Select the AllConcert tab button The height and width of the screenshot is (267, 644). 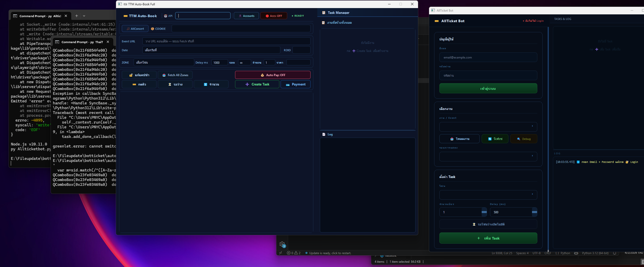coord(135,29)
